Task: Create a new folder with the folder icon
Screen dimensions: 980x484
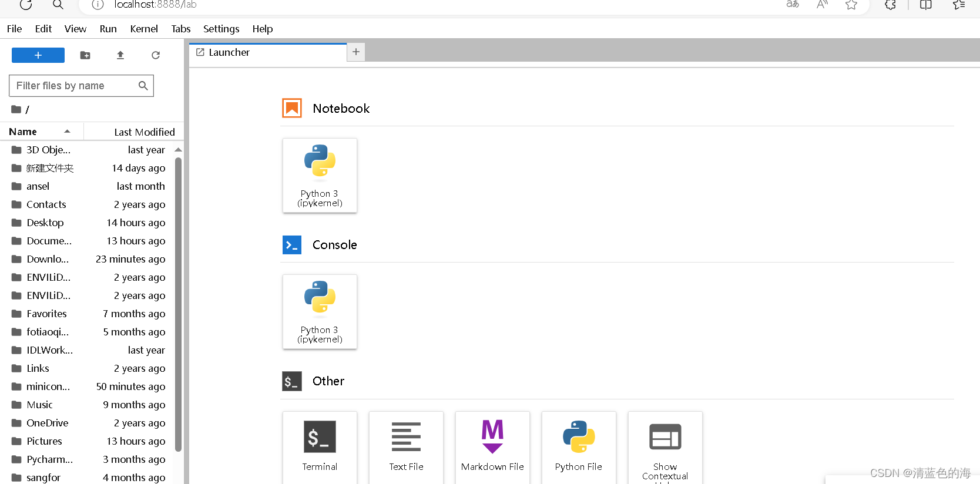Action: point(85,55)
